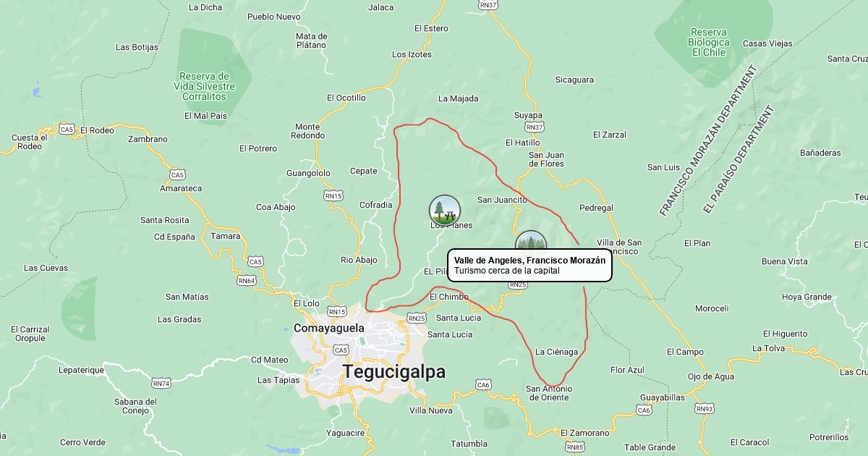The width and height of the screenshot is (868, 456).
Task: Open the Valle de Angeles, Francisco Morazán info box
Action: 529,266
